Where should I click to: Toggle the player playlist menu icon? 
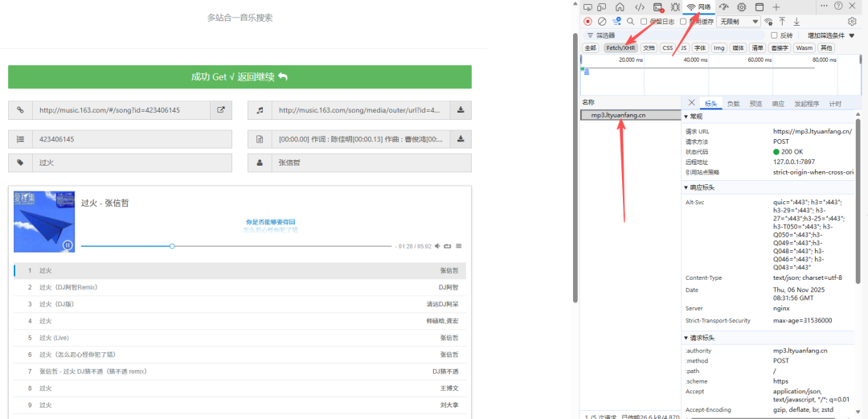click(459, 246)
